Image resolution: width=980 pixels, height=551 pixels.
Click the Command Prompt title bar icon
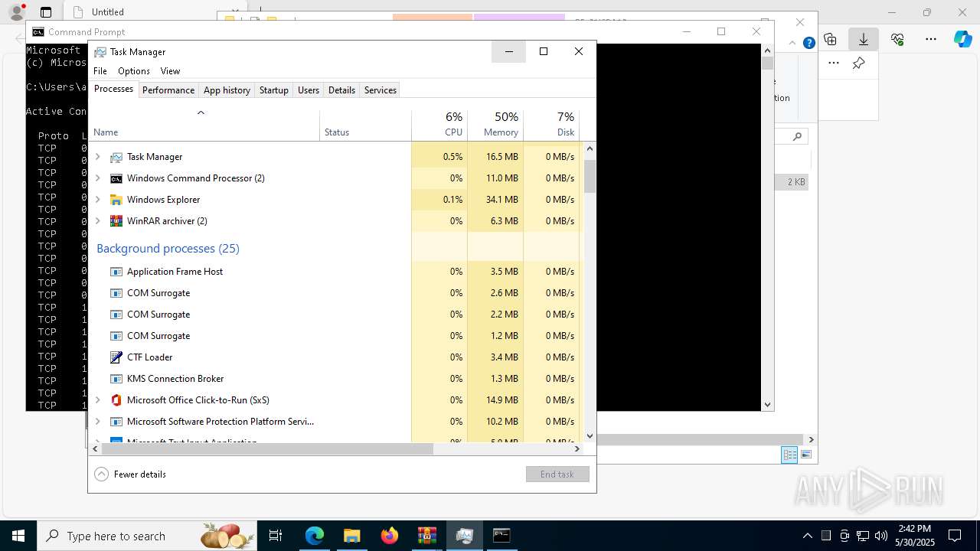[x=38, y=32]
